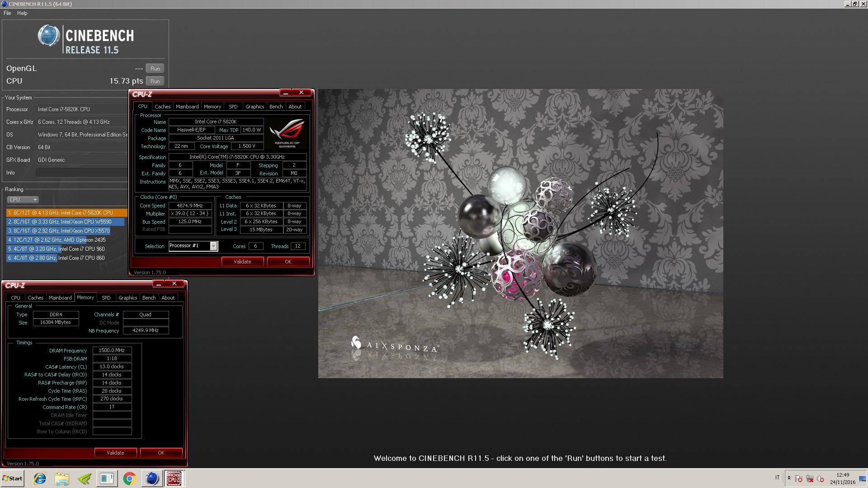
Task: Select ranking entry Intel Xeon CPU W5590
Action: click(x=66, y=222)
